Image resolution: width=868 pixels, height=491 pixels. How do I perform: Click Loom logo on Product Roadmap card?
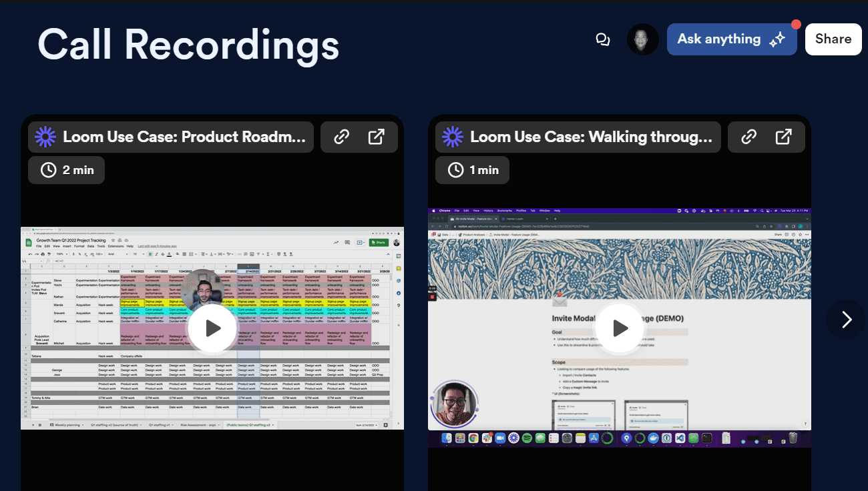tap(45, 137)
